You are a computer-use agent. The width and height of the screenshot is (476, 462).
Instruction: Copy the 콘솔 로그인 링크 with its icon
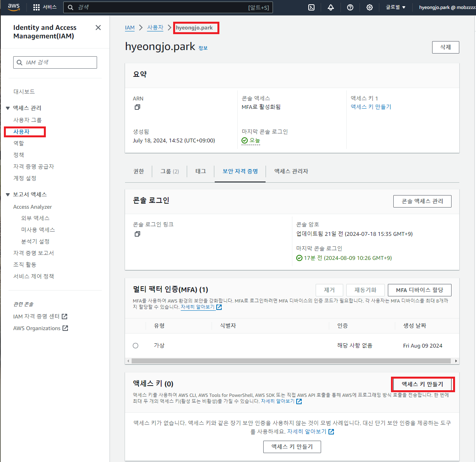click(137, 234)
